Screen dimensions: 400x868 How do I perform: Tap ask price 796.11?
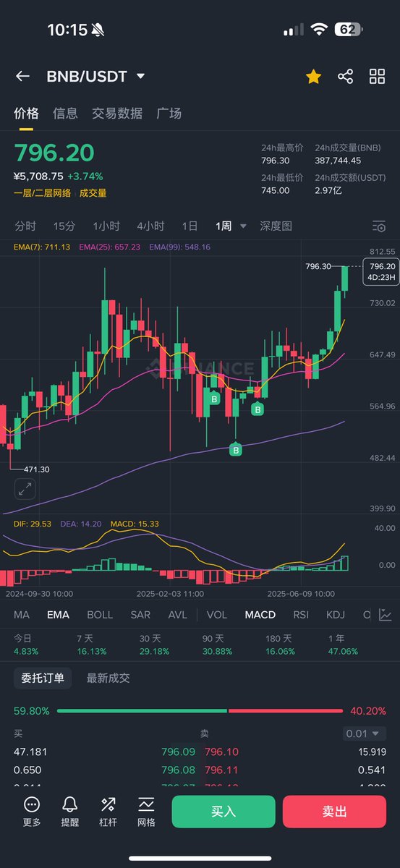(x=221, y=770)
